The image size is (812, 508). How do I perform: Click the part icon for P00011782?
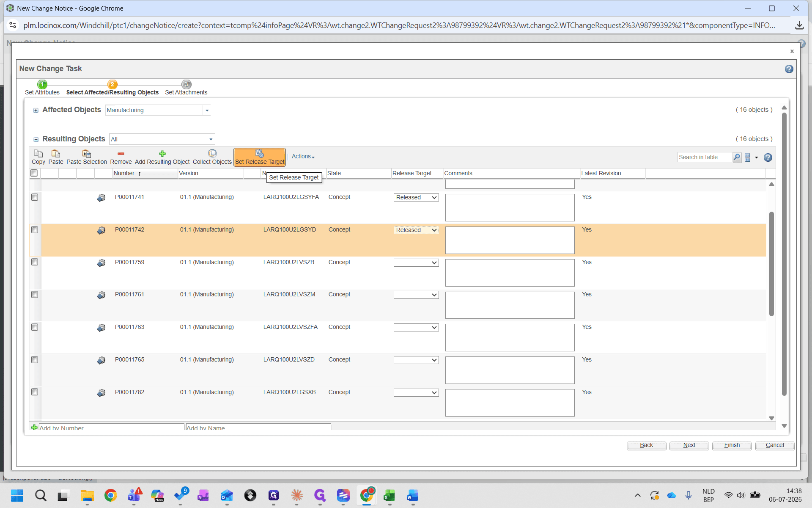tap(101, 393)
